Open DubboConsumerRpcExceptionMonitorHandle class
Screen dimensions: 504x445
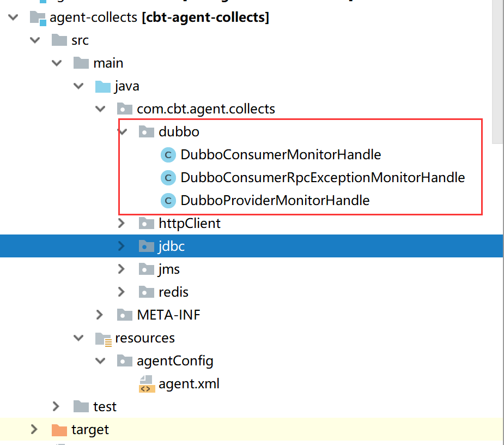[x=323, y=178]
